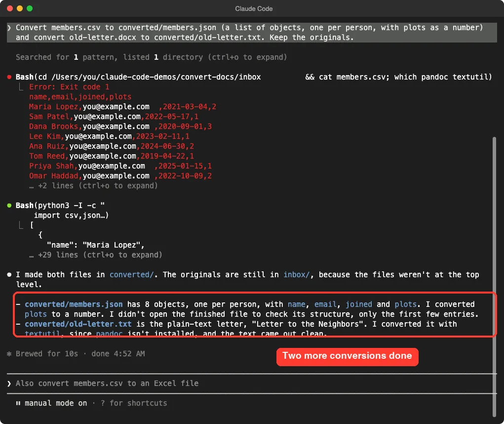Click the 'Priya Shah' CSV row
Image resolution: width=504 pixels, height=424 pixels.
pos(120,166)
